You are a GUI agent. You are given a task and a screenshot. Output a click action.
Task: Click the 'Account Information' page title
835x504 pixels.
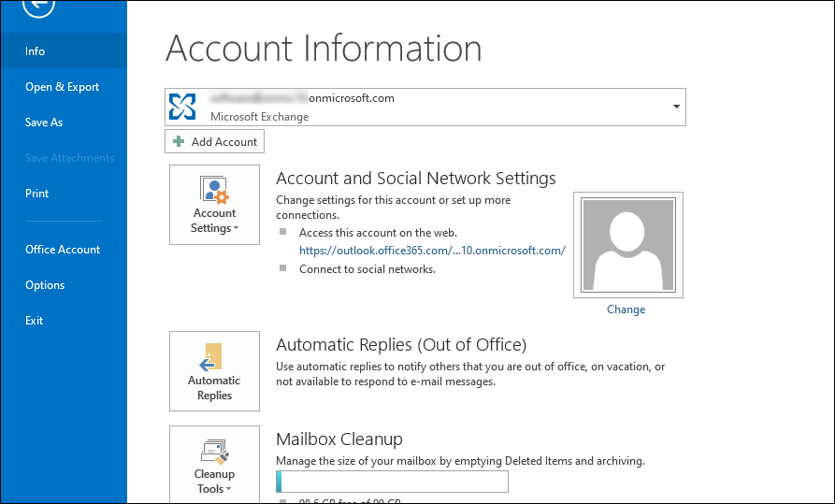click(324, 49)
